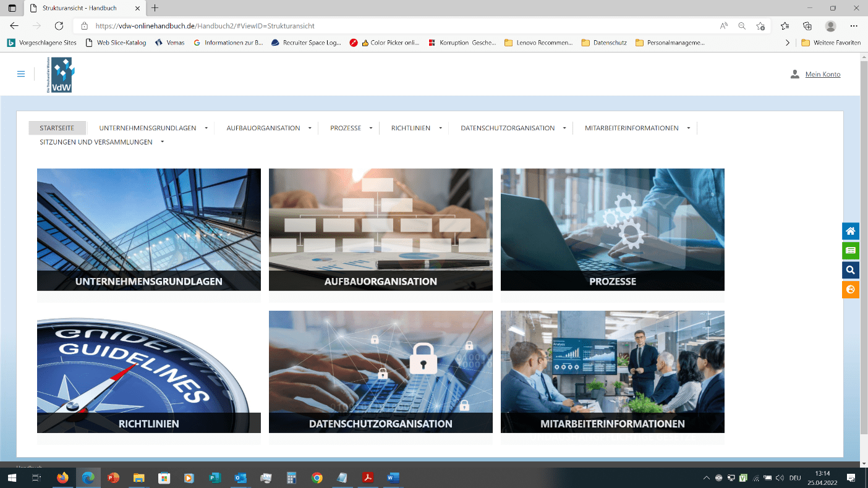Expand the Mitarbeiterinformationen dropdown arrow
The image size is (868, 488).
point(689,128)
